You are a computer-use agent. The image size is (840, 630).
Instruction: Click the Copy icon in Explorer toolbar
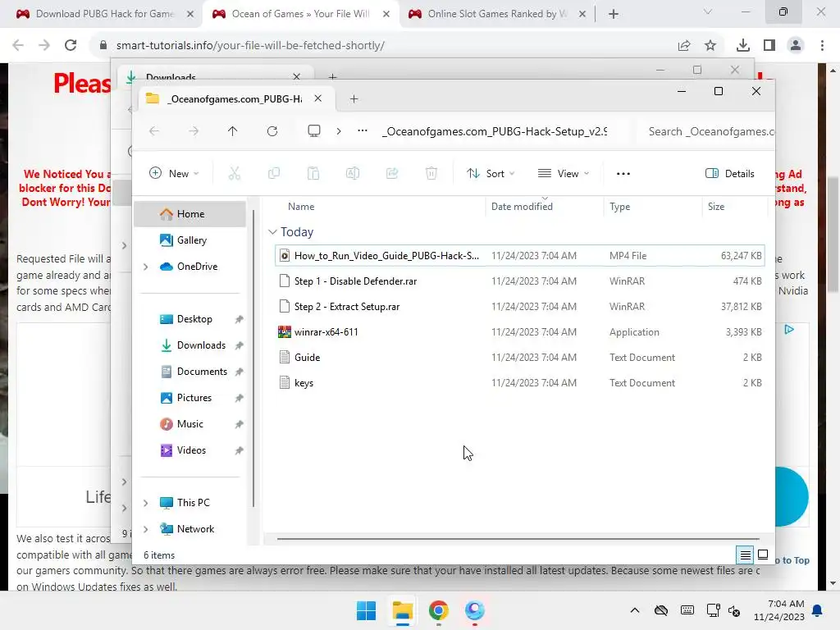pos(274,173)
